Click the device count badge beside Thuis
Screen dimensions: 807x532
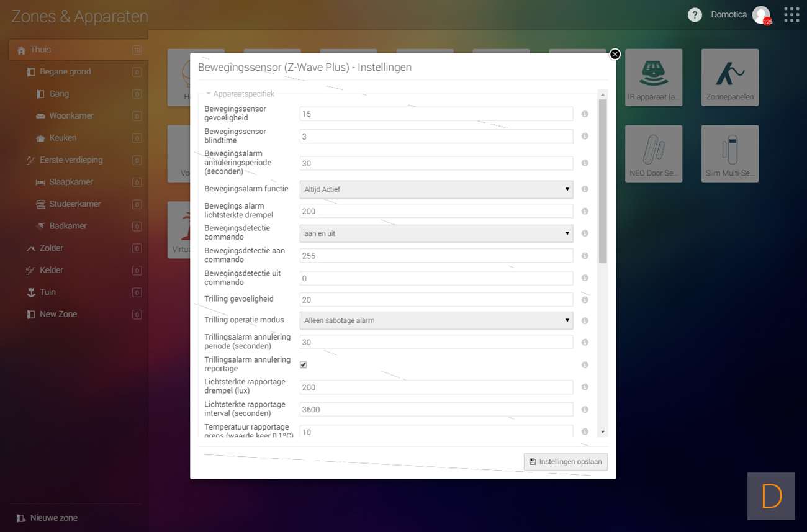click(137, 50)
